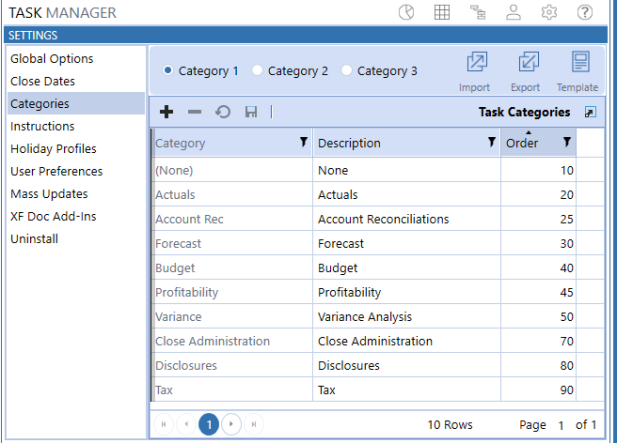Filter the Order column

[567, 142]
